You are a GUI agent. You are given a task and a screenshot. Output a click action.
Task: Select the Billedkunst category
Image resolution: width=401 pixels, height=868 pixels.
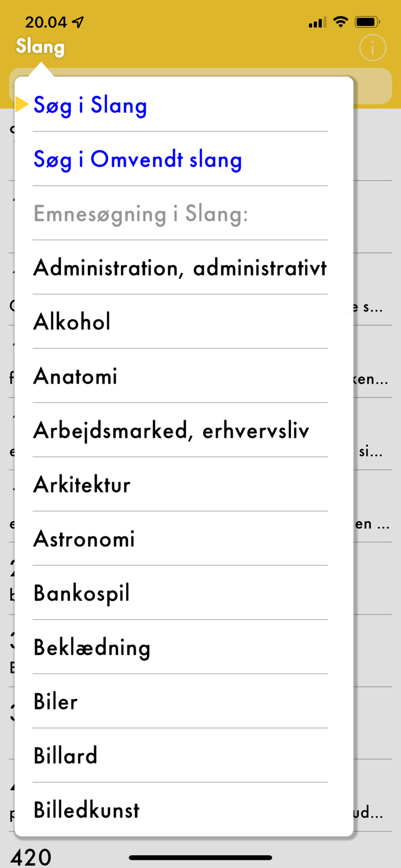coord(86,810)
